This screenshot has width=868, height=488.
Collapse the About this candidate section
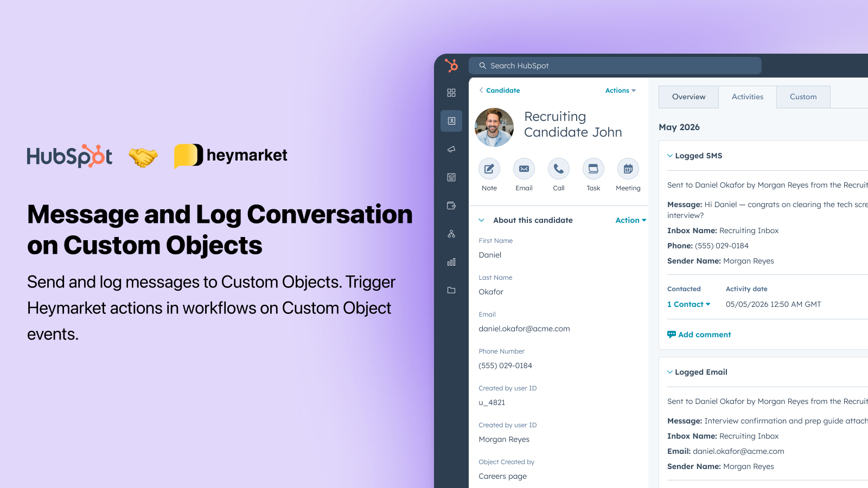tap(481, 220)
